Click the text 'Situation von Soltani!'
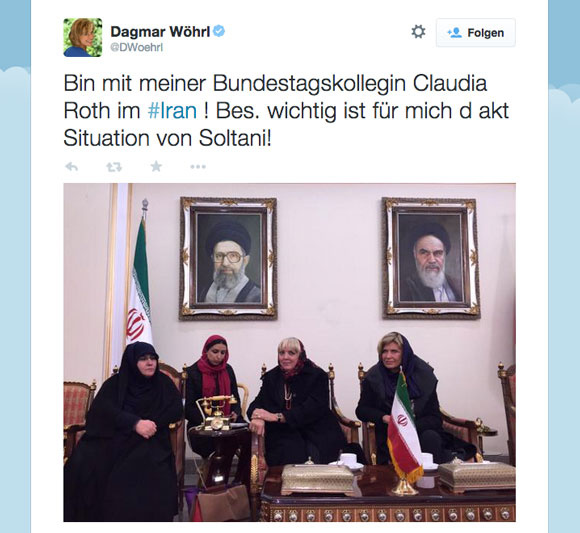 pyautogui.click(x=168, y=138)
